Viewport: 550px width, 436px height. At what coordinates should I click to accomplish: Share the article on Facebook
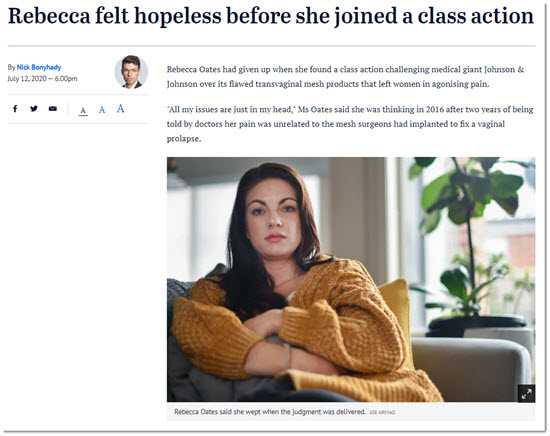[15, 109]
